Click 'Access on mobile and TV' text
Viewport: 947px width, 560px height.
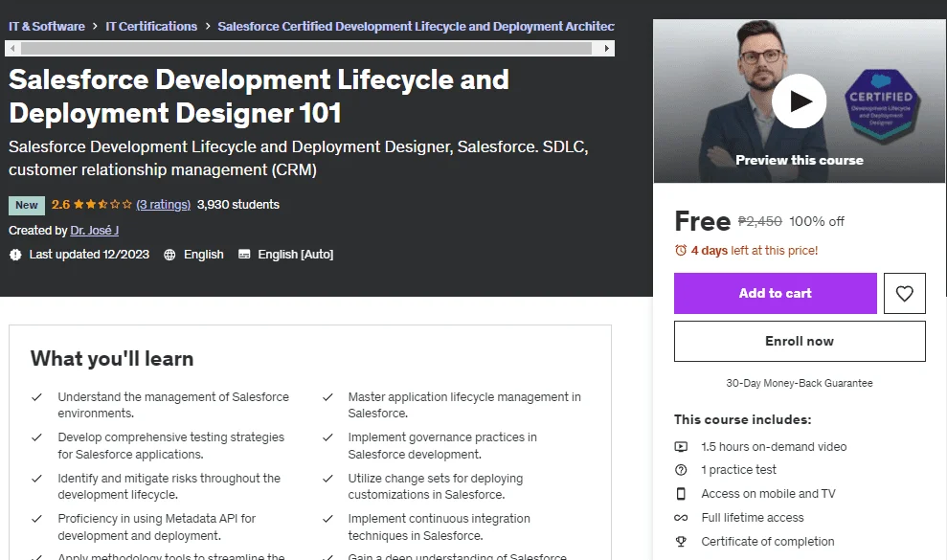(768, 494)
